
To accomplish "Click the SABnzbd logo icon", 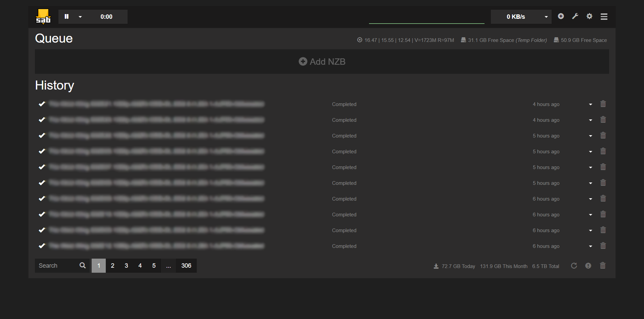I will coord(43,16).
